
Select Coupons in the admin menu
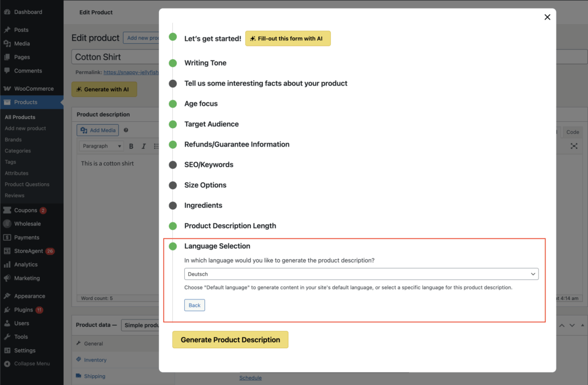pyautogui.click(x=25, y=210)
